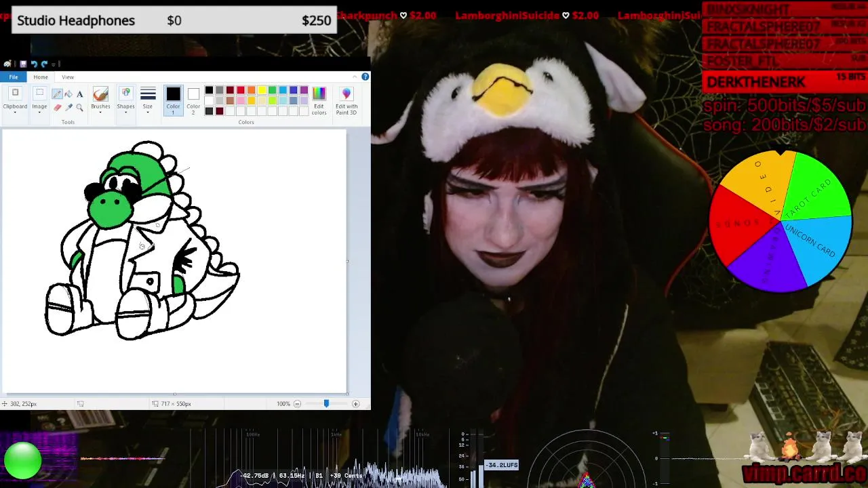Switch to the Home tab
This screenshot has width=868, height=488.
41,77
